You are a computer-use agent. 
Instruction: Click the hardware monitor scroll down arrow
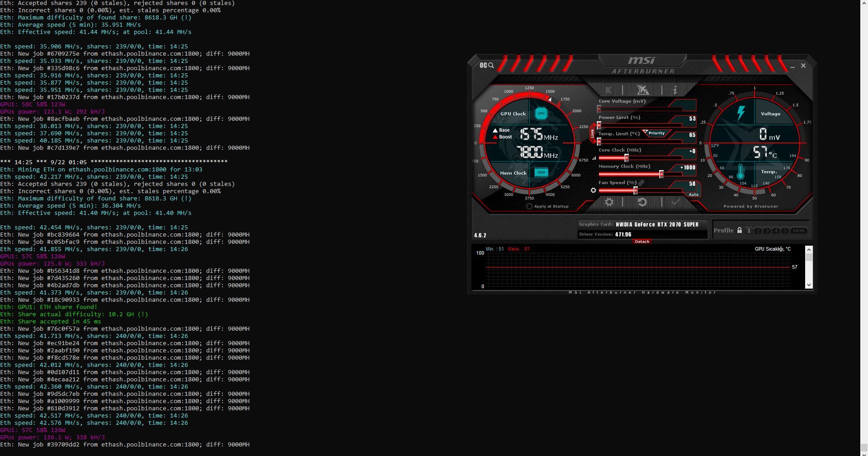pyautogui.click(x=809, y=285)
